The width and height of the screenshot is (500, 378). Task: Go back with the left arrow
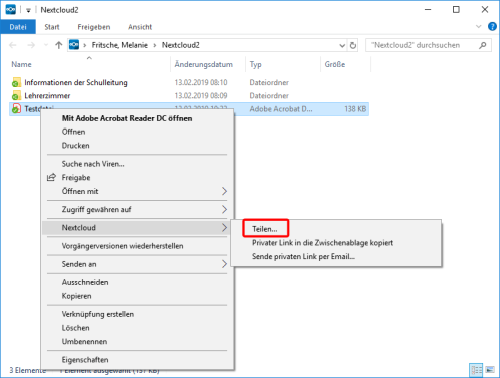(13, 45)
